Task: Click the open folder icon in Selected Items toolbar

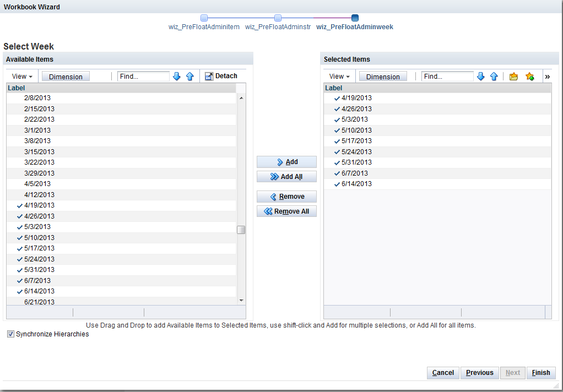Action: 514,76
